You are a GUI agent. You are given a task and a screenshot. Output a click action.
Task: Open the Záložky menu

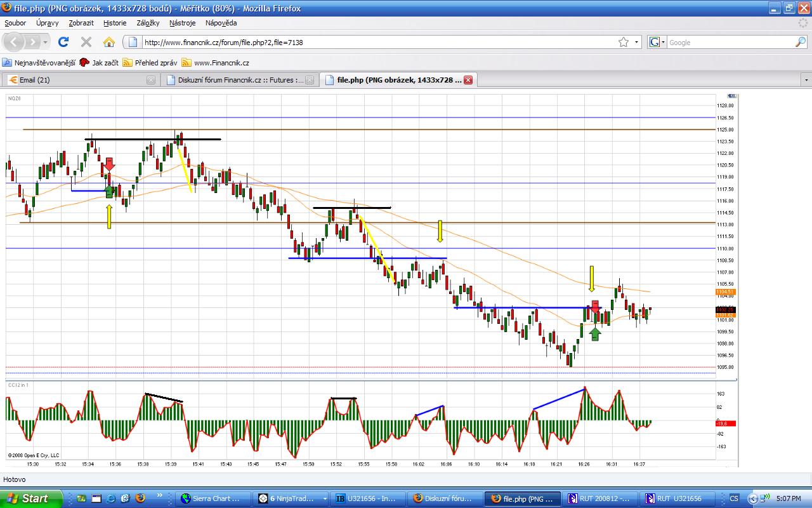148,23
